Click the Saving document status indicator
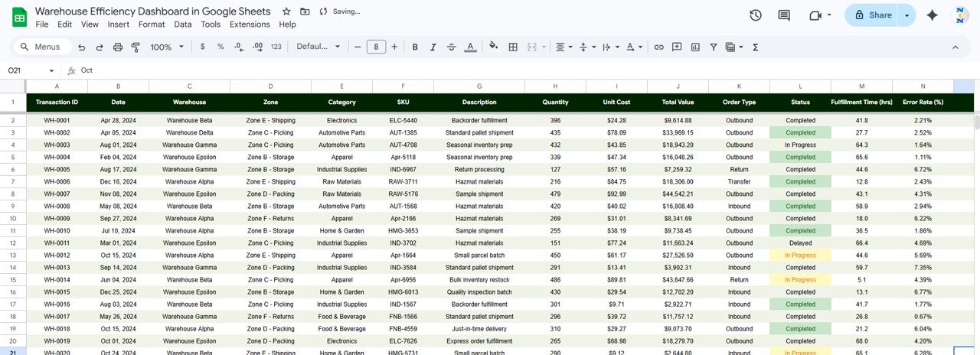Image resolution: width=980 pixels, height=355 pixels. point(341,11)
